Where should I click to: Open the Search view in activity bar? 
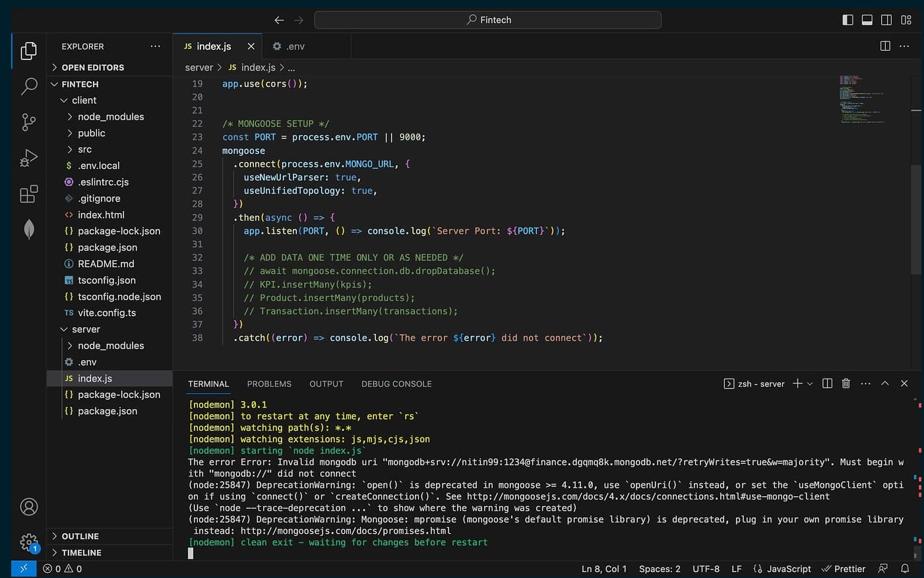[29, 86]
